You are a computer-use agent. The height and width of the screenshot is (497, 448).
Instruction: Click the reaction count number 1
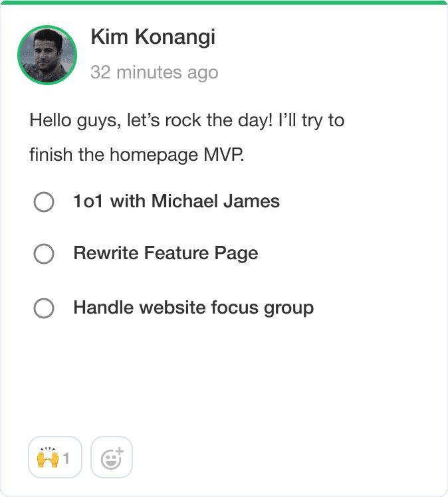pyautogui.click(x=66, y=458)
